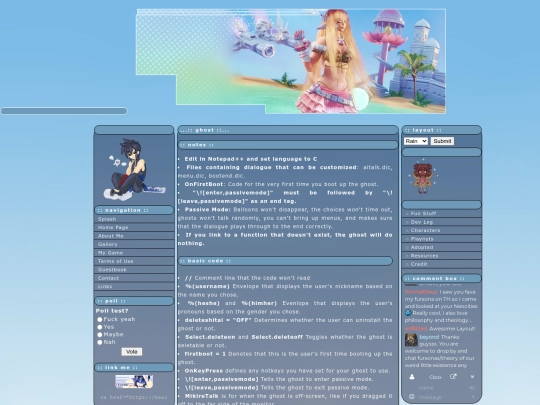The height and width of the screenshot is (405, 540).
Task: Open the About Me page
Action: tap(134, 236)
